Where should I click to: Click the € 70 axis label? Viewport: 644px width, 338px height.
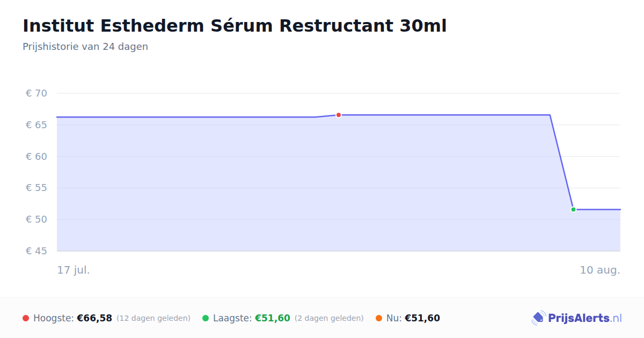click(36, 93)
